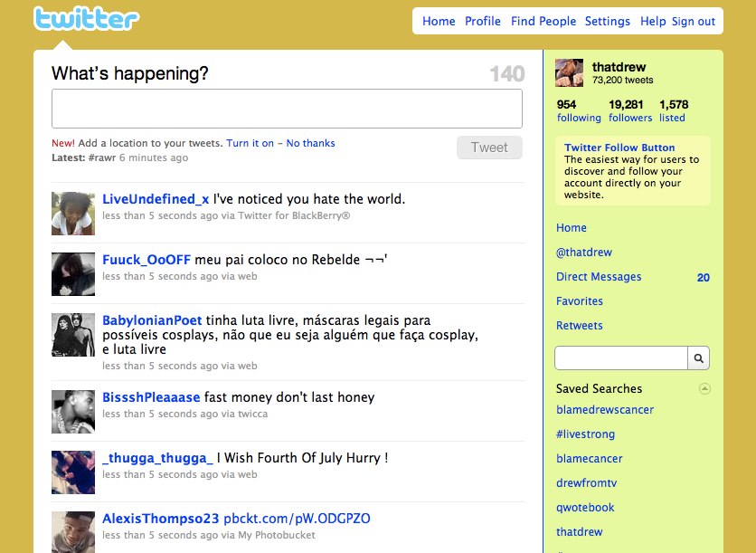The height and width of the screenshot is (553, 756).
Task: Open Find People in the navigation bar
Action: 543,21
